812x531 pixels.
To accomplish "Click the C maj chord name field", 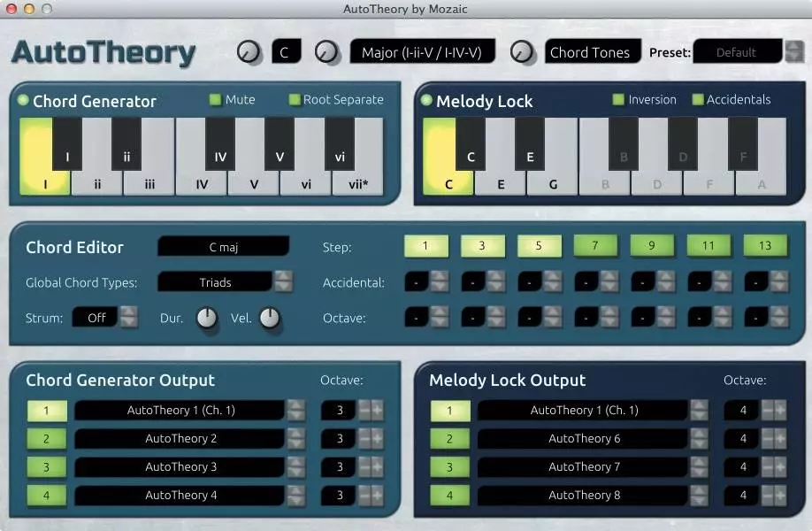I will tap(223, 247).
